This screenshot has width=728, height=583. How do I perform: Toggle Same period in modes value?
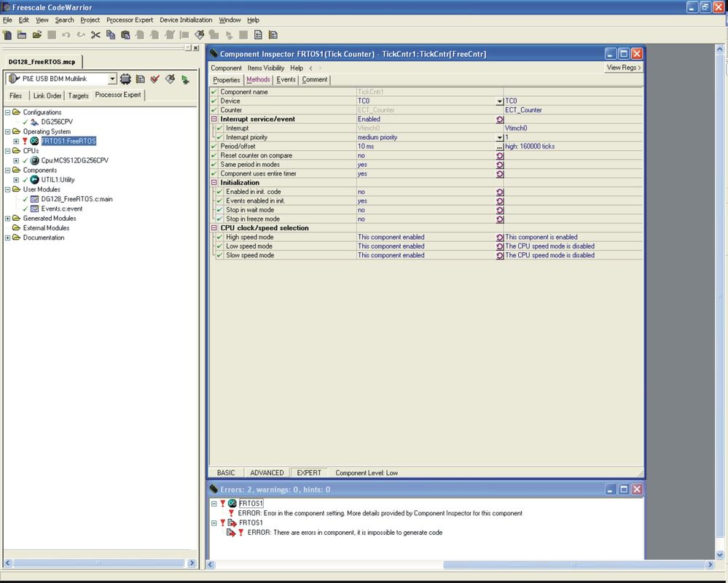[x=500, y=165]
